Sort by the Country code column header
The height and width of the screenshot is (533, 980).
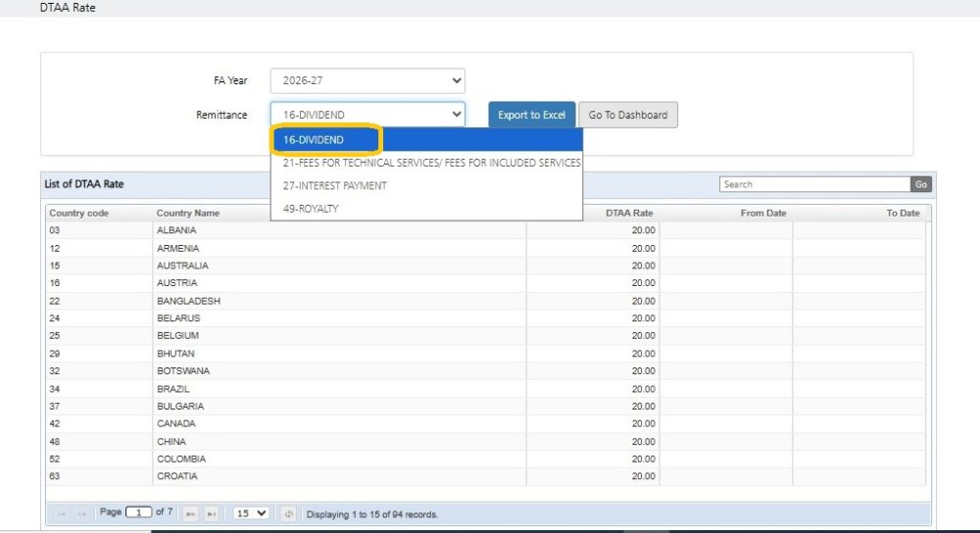78,213
